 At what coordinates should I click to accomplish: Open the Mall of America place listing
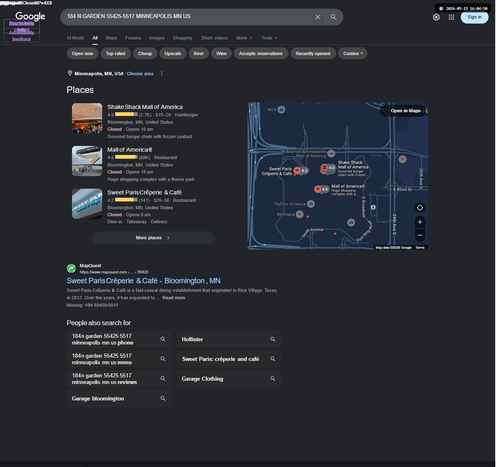point(130,150)
